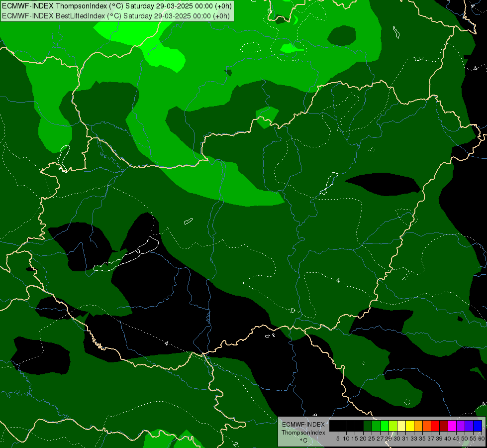Pick the violet 50–55 legend swatch
Screen dimensions: 487x448
pos(469,426)
